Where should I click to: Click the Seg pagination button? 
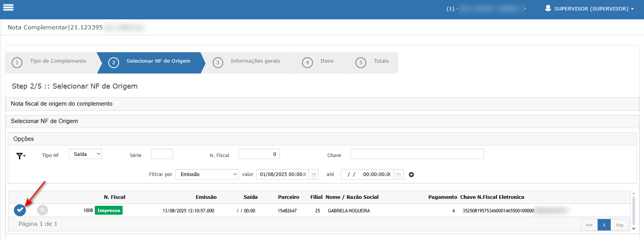[x=619, y=225]
